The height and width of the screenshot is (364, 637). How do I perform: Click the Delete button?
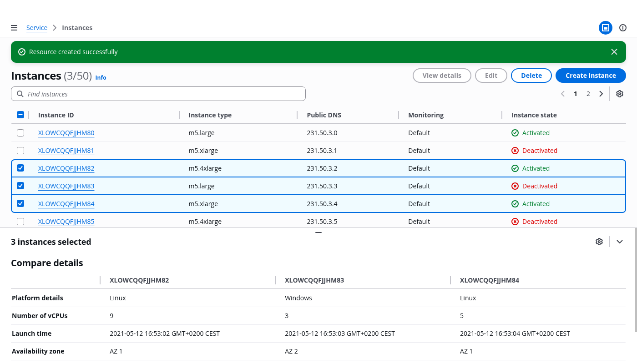(531, 76)
